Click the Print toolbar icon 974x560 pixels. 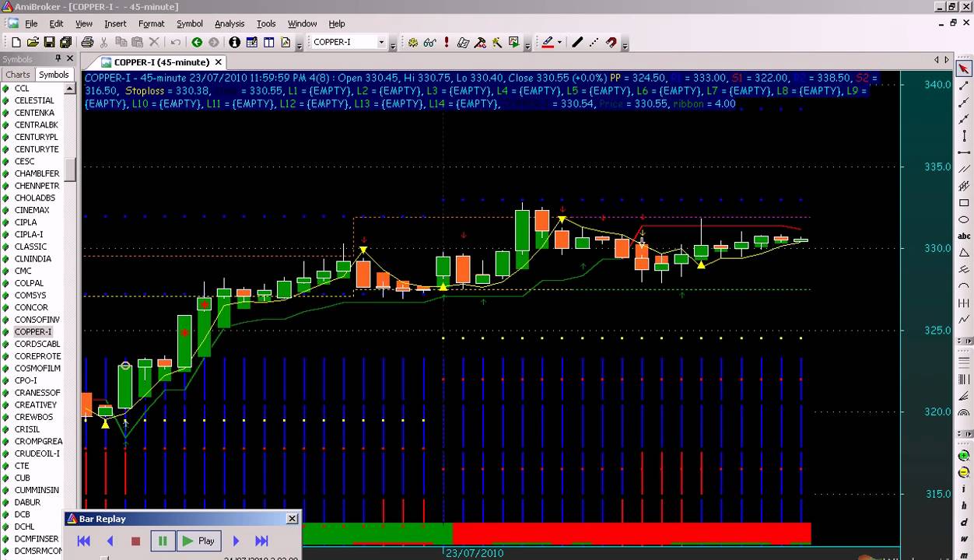[87, 42]
